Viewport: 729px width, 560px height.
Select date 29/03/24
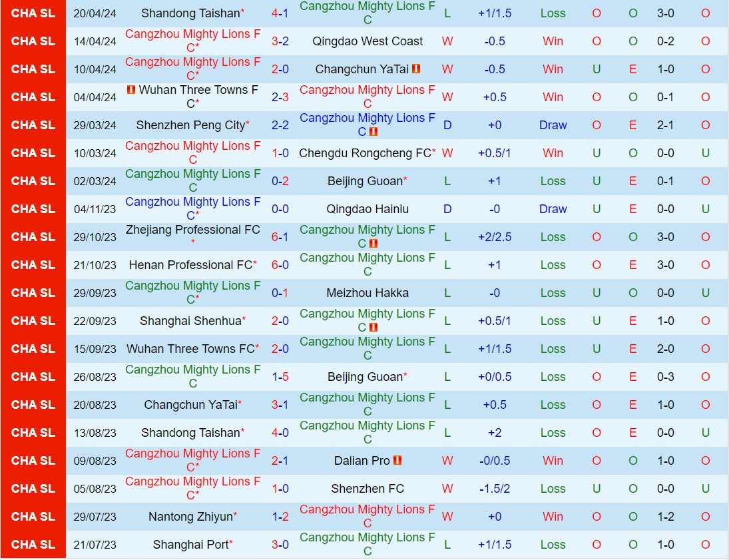click(x=95, y=125)
